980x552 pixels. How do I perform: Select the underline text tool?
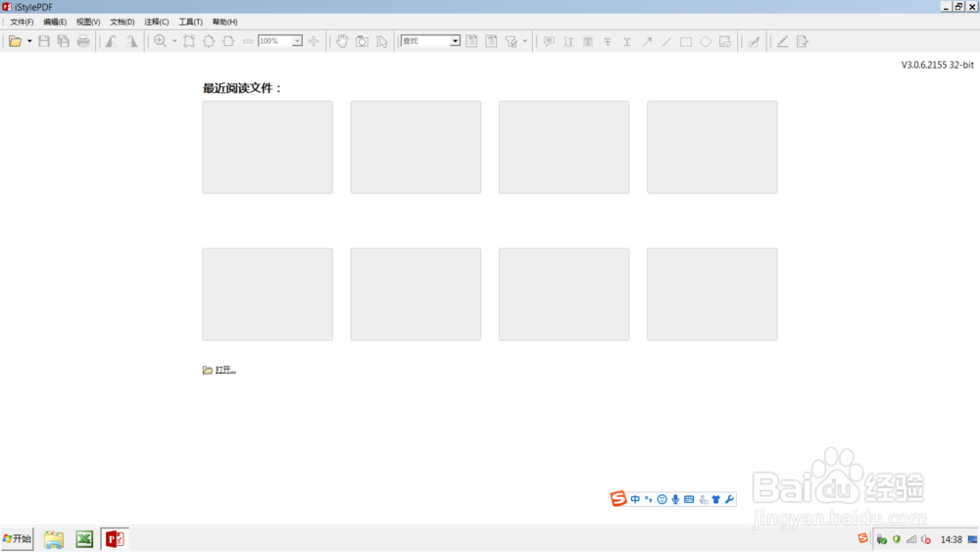(627, 41)
